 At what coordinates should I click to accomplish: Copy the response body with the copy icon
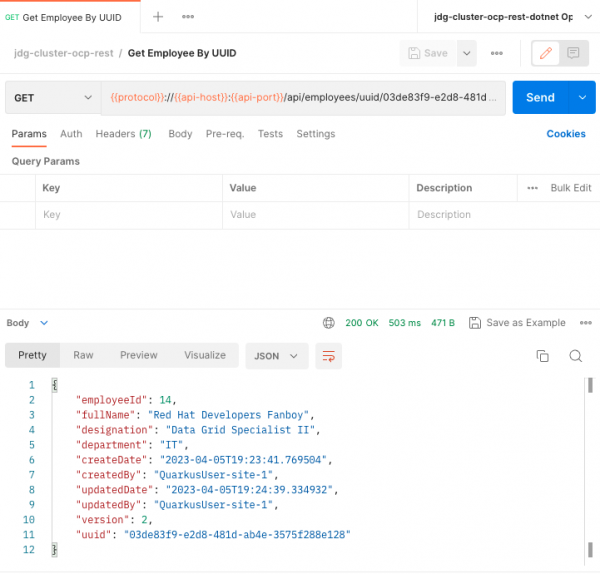click(x=543, y=356)
